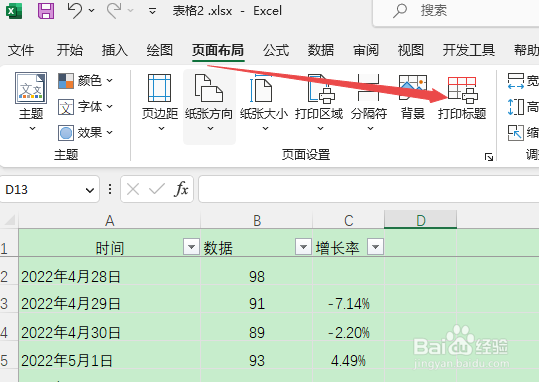The image size is (539, 382).
Task: Switch to the 开始 tab
Action: 70,50
